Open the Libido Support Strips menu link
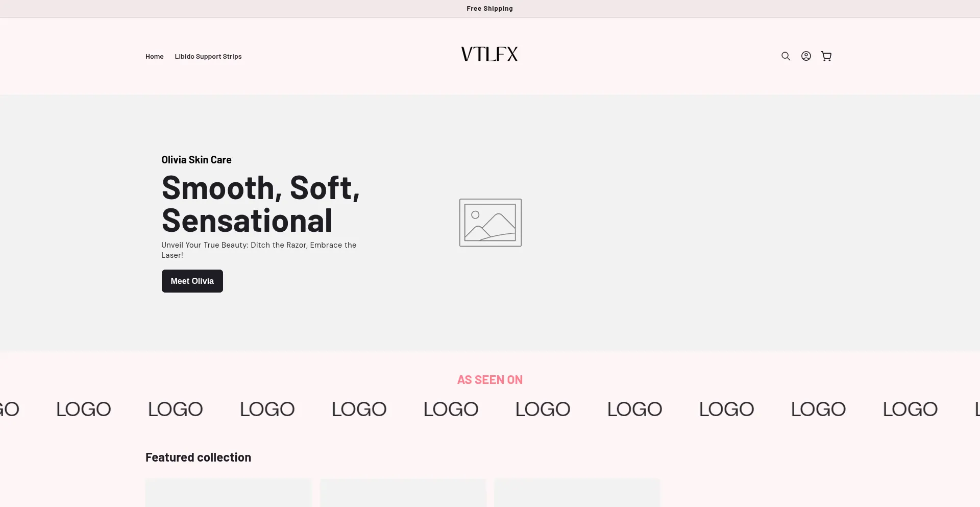980x507 pixels. click(208, 57)
